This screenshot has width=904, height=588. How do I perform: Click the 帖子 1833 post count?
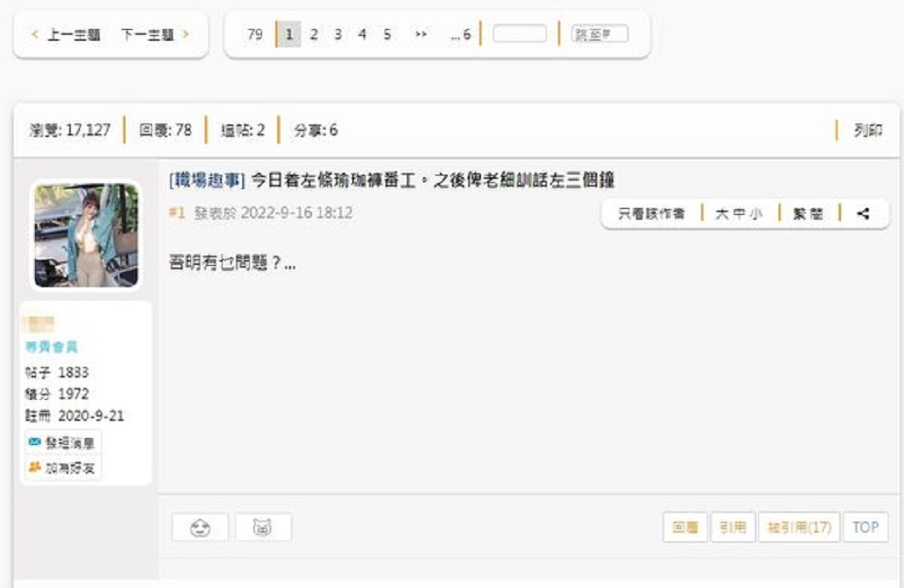(x=56, y=372)
